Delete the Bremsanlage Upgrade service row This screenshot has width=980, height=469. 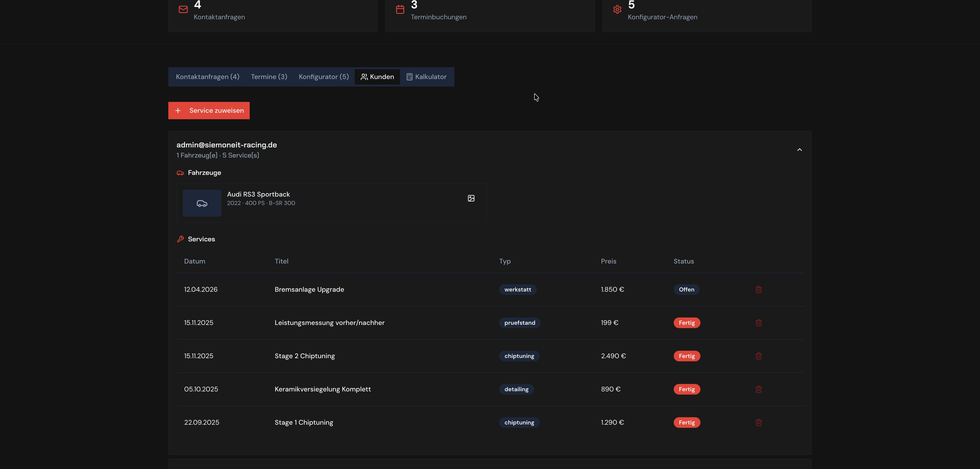(x=758, y=290)
